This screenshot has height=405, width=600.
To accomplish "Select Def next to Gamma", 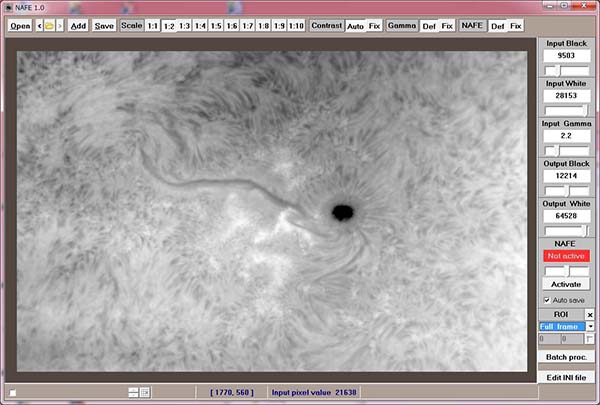I will pos(429,26).
